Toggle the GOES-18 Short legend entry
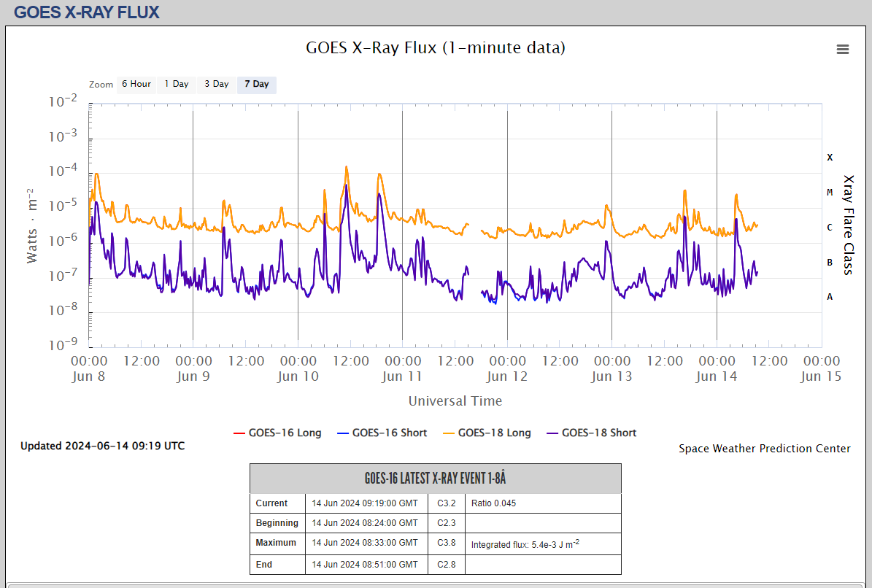872x588 pixels. click(598, 433)
